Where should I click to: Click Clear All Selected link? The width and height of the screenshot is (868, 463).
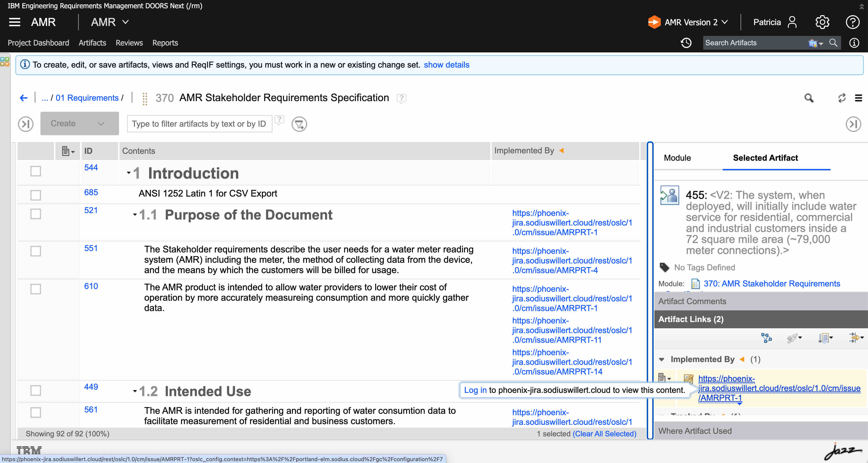[604, 434]
